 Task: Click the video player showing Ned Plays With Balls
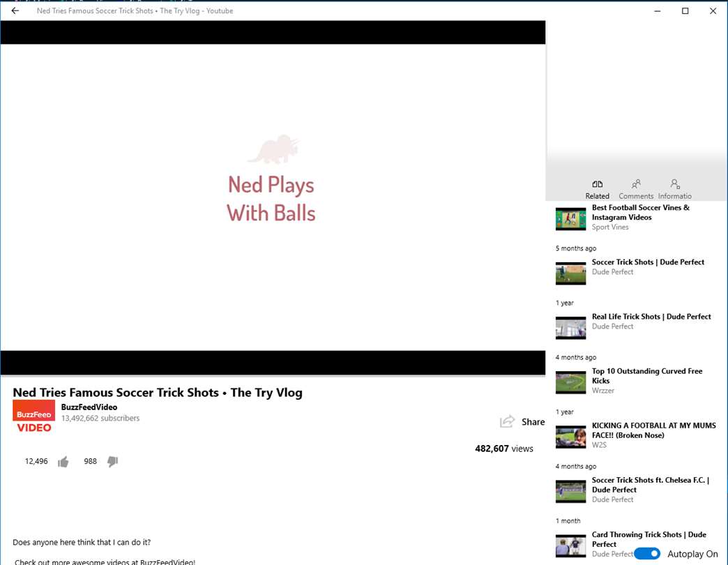(x=273, y=197)
